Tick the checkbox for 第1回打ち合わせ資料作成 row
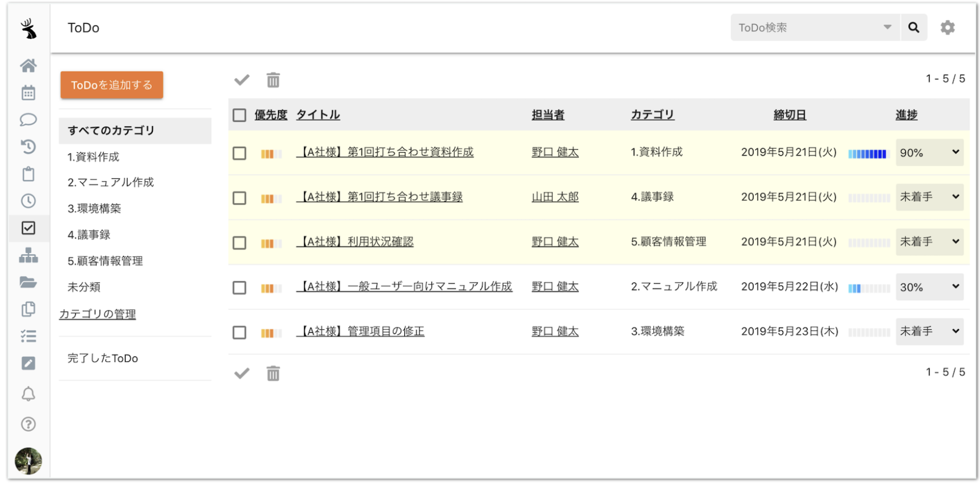The image size is (980, 485). point(239,153)
